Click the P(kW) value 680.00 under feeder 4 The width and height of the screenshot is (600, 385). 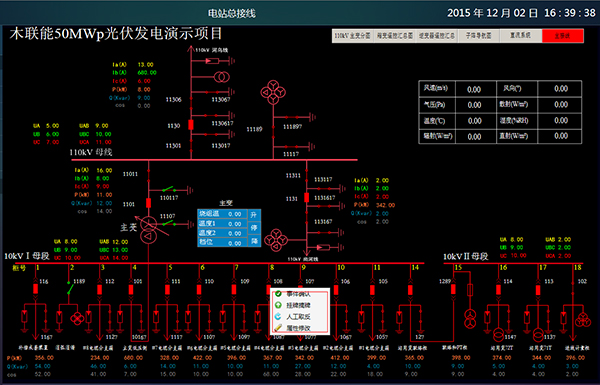133,358
